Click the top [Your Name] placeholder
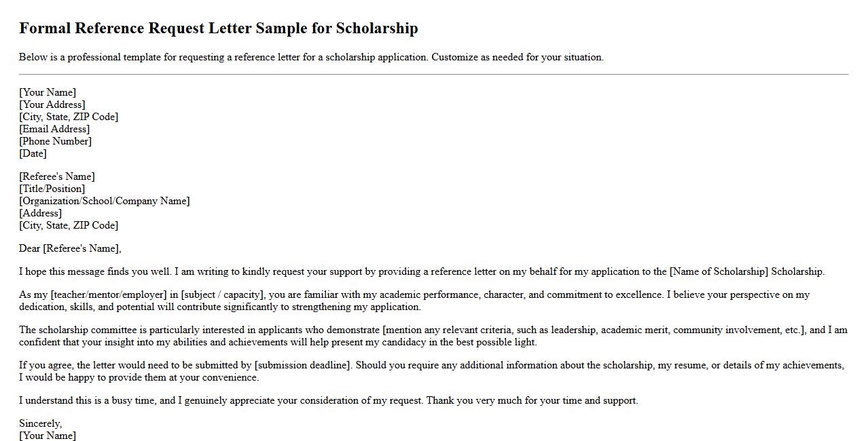Screen dimensions: 868x441 [x=48, y=92]
